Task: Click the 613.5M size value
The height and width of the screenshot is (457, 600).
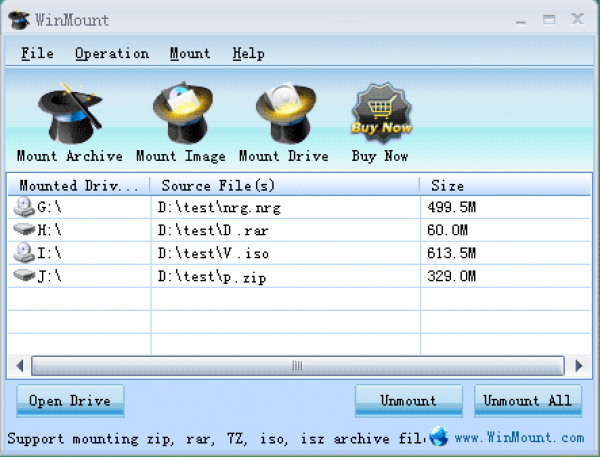Action: pos(452,253)
